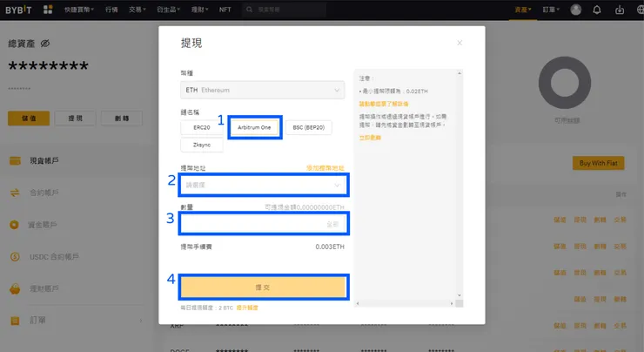Open the notifications bell
The image size is (644, 352).
click(597, 10)
